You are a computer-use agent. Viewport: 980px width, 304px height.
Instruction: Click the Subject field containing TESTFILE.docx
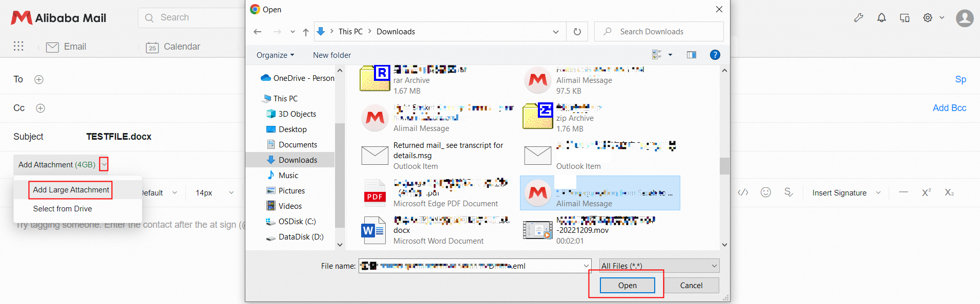118,137
